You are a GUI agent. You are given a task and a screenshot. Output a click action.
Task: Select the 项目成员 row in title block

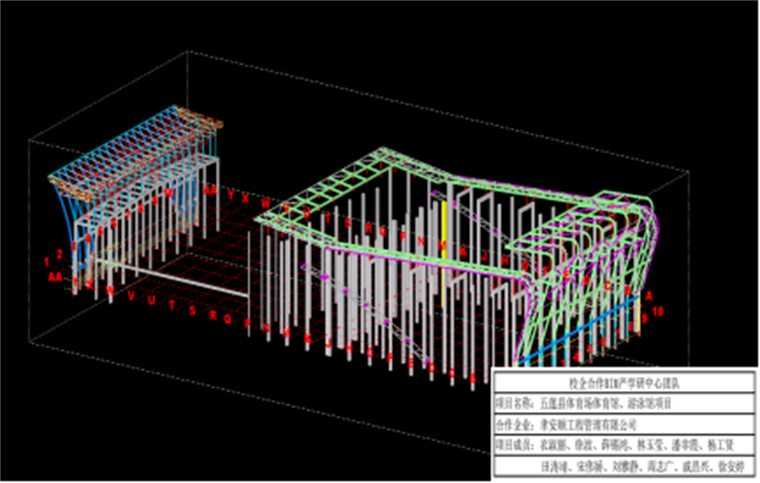coord(622,445)
